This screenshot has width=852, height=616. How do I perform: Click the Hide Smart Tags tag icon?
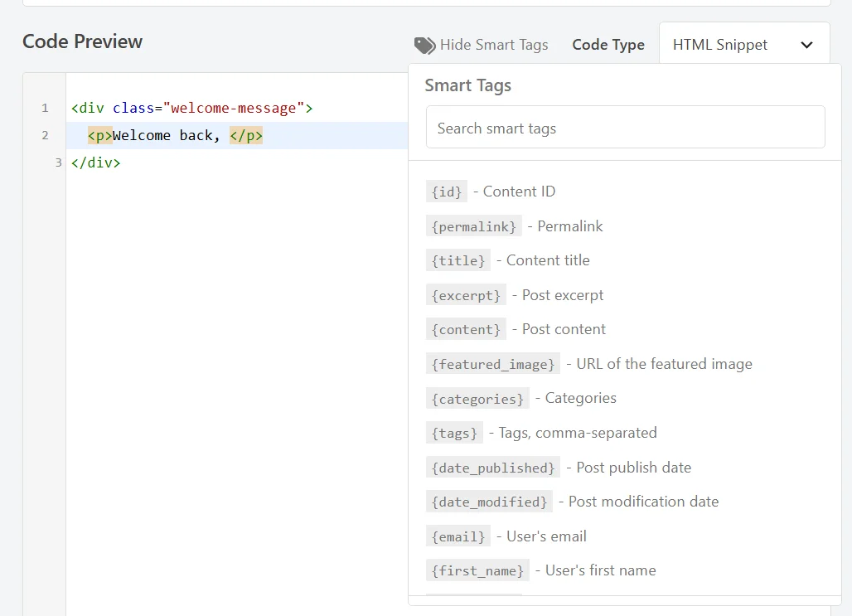(424, 45)
